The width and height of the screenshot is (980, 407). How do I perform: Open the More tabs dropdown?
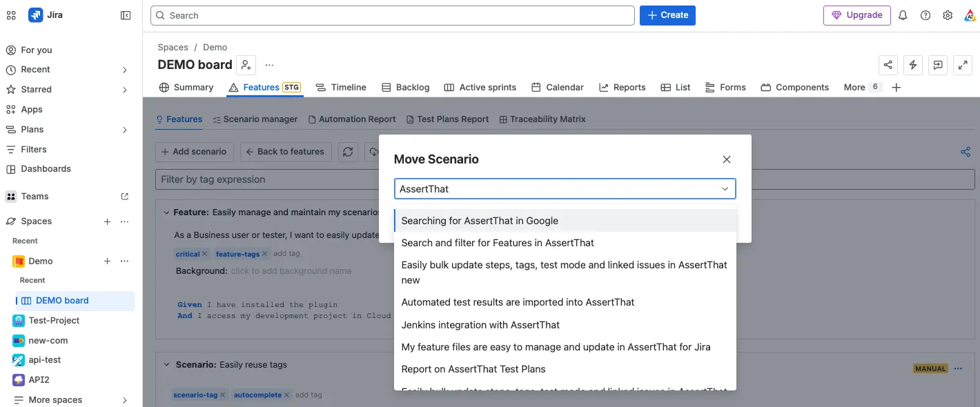[862, 88]
